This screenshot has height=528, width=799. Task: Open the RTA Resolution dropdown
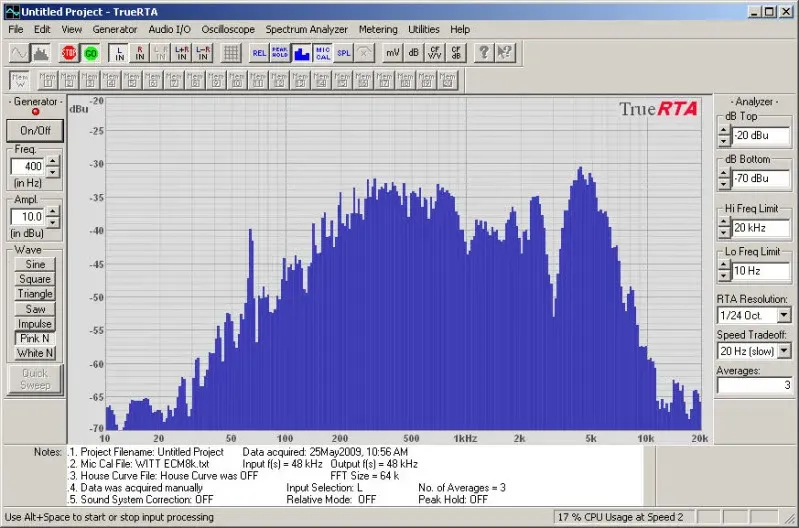[784, 315]
